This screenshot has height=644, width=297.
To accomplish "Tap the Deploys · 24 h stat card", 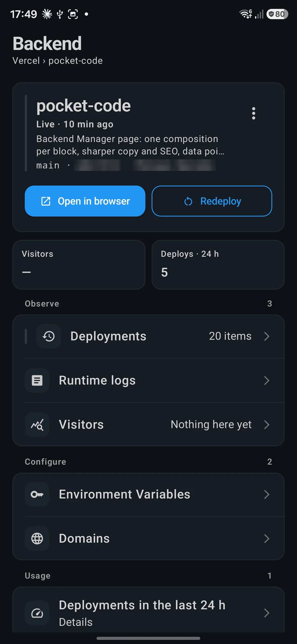I will tap(218, 265).
